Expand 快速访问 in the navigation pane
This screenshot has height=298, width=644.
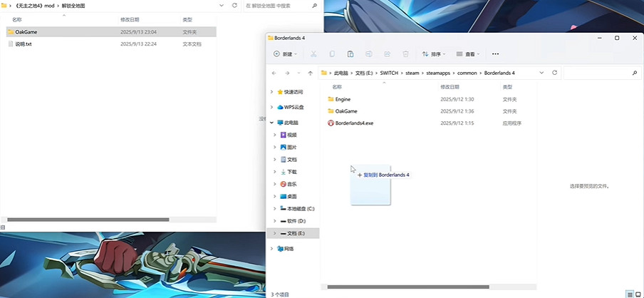[x=271, y=92]
